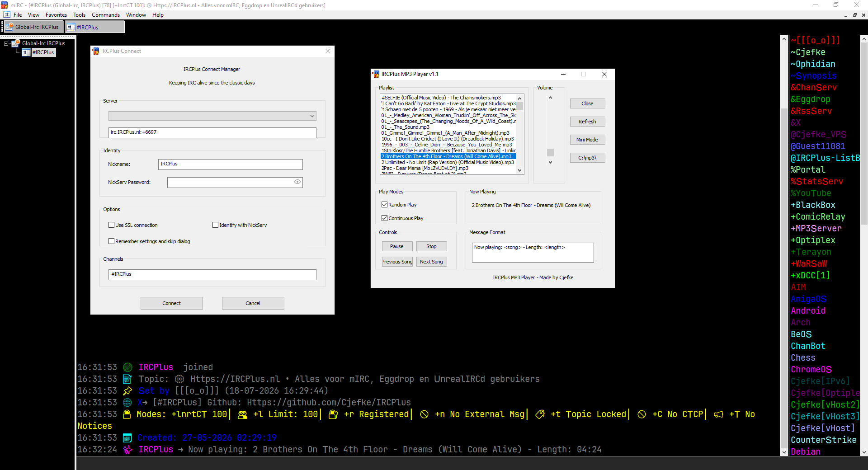Uncheck Random Play mode

385,205
